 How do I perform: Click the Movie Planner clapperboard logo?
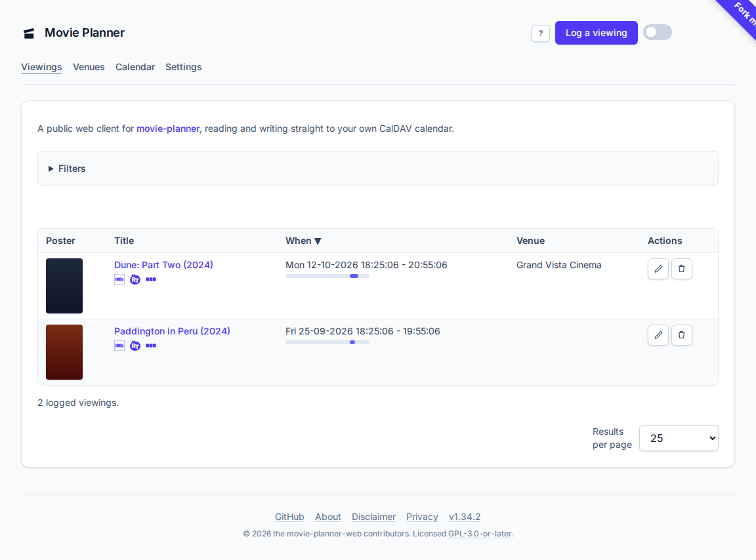tap(29, 33)
